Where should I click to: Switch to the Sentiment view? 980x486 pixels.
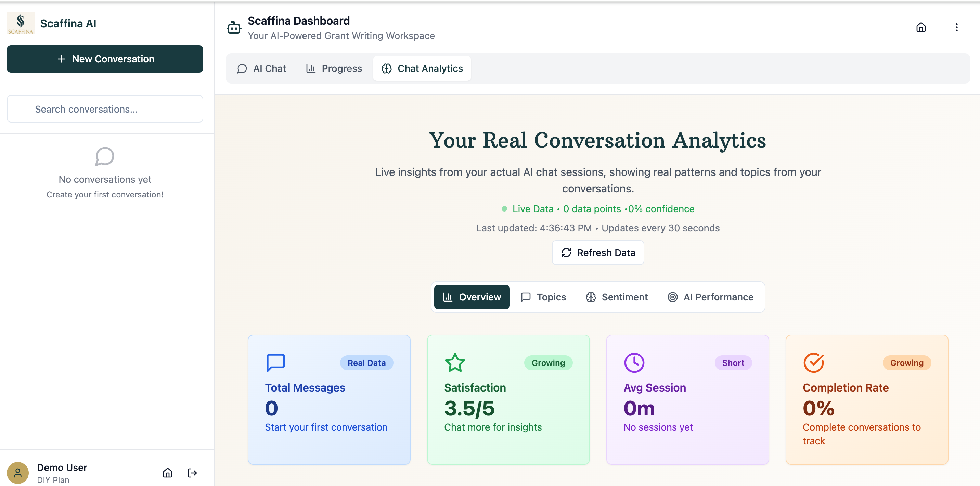point(616,297)
